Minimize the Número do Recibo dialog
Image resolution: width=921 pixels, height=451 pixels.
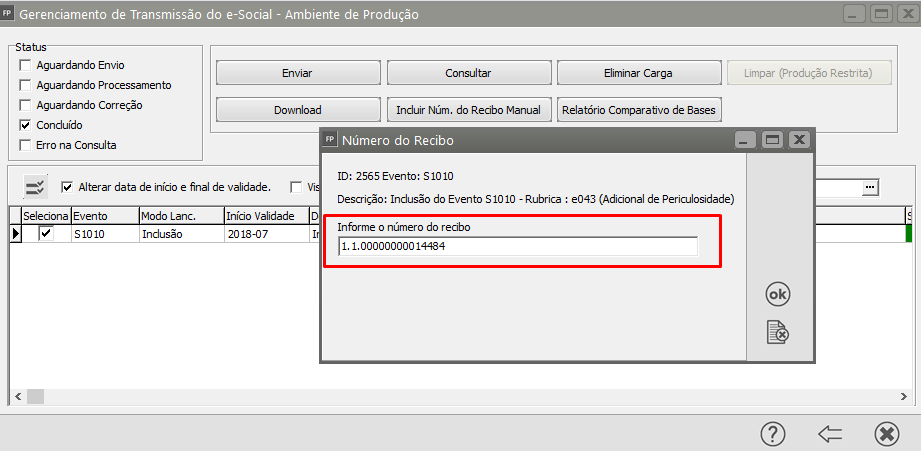pyautogui.click(x=747, y=140)
